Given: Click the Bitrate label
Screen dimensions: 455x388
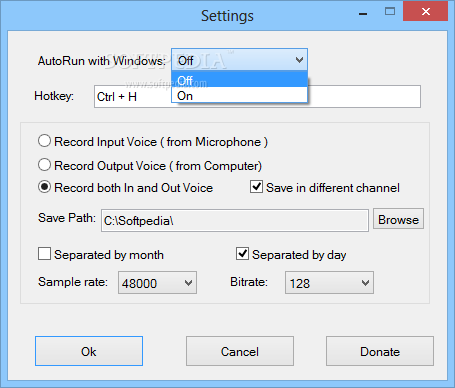Looking at the screenshot, I should tap(249, 282).
